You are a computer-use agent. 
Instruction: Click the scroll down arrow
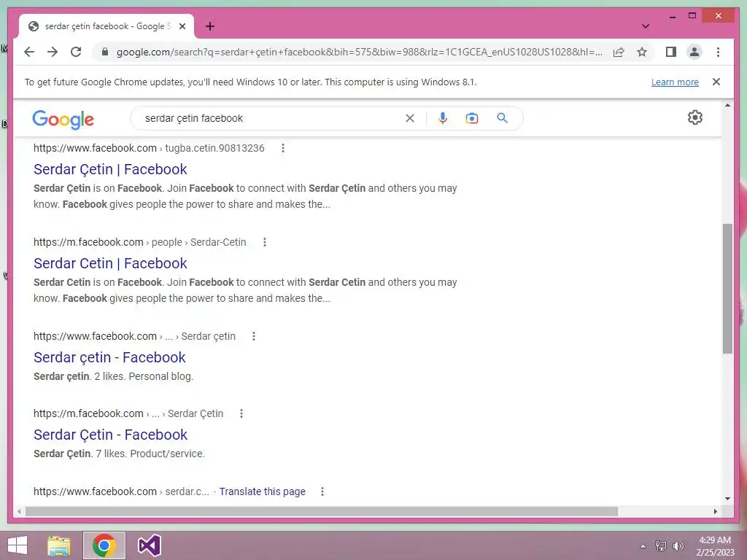click(x=727, y=499)
